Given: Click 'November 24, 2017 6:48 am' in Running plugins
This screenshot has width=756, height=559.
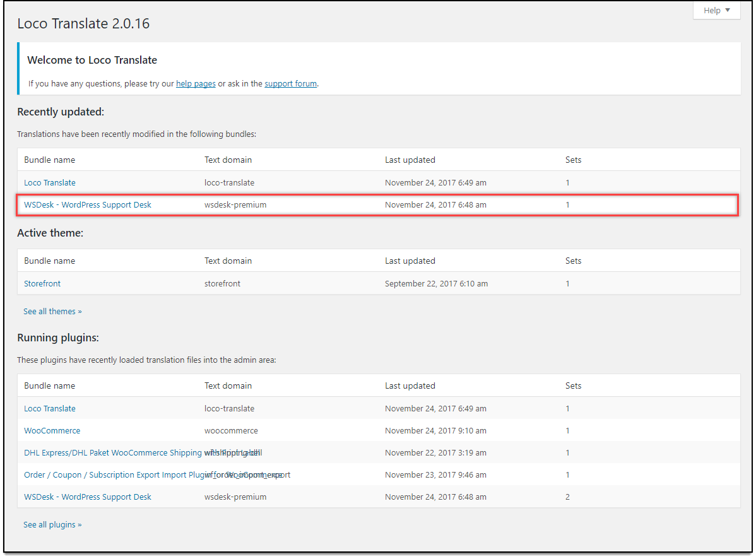Looking at the screenshot, I should click(435, 497).
